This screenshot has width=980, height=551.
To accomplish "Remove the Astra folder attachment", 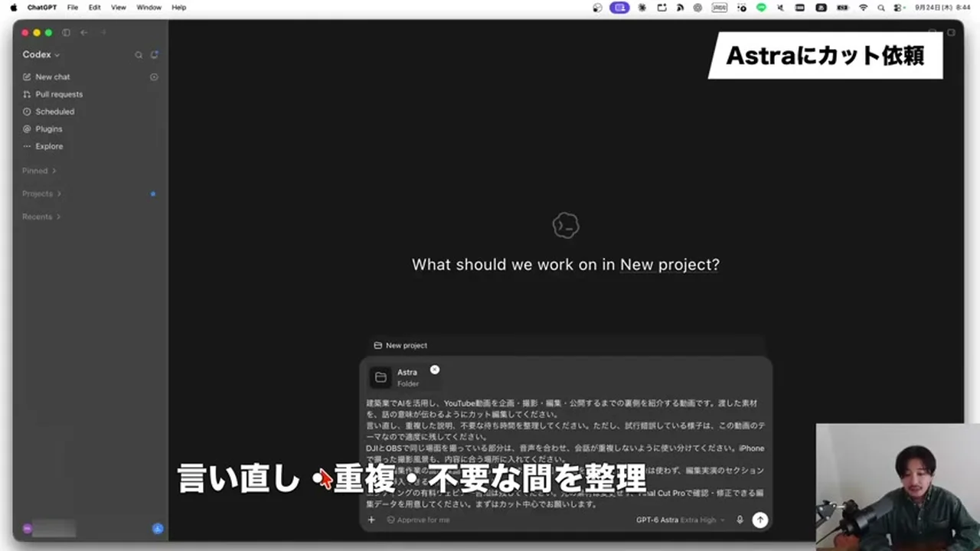I will (x=435, y=370).
